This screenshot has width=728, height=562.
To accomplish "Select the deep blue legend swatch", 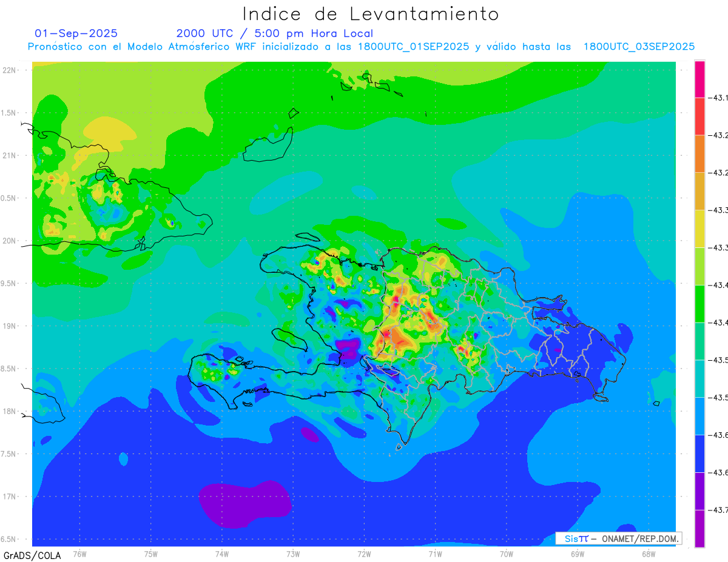I will coord(699,454).
